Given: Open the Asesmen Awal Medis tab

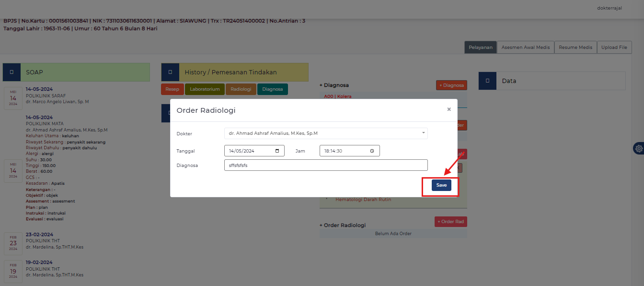Looking at the screenshot, I should pos(526,48).
